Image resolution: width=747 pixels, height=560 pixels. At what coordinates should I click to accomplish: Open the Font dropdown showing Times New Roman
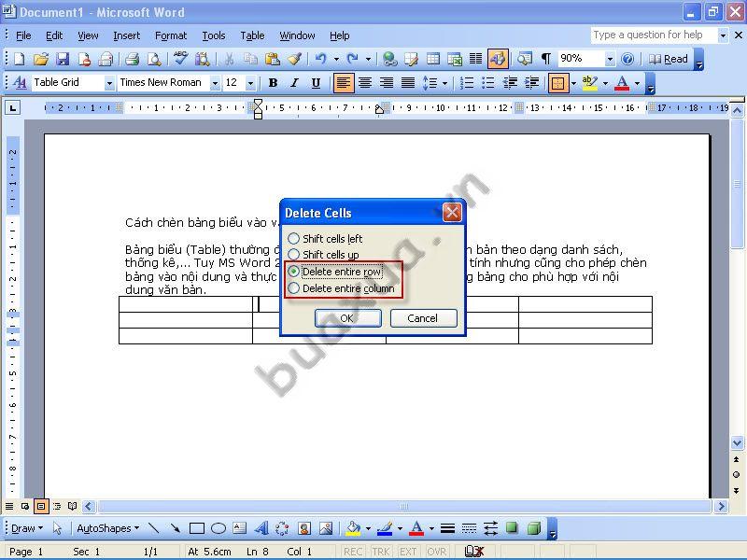point(216,83)
